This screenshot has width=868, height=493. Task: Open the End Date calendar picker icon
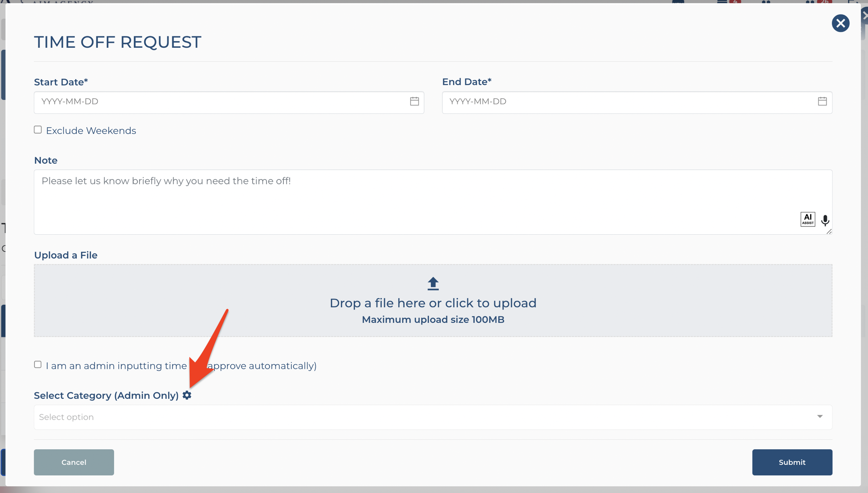pos(822,101)
